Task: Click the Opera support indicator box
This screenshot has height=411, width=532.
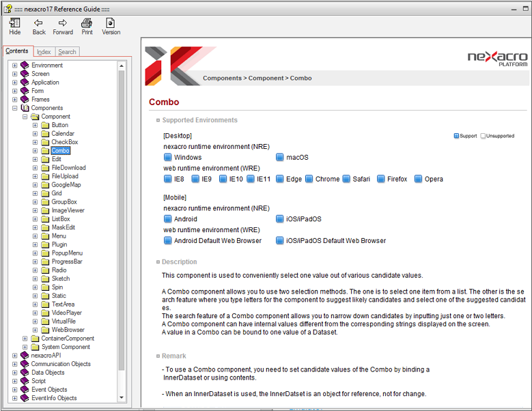Action: pyautogui.click(x=419, y=179)
